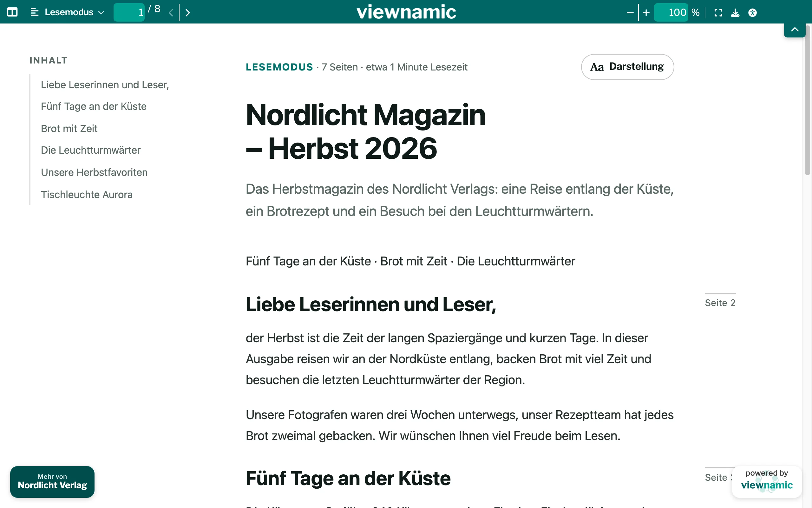Click the vertical scrollbar thumb
The image size is (812, 508).
tap(807, 101)
